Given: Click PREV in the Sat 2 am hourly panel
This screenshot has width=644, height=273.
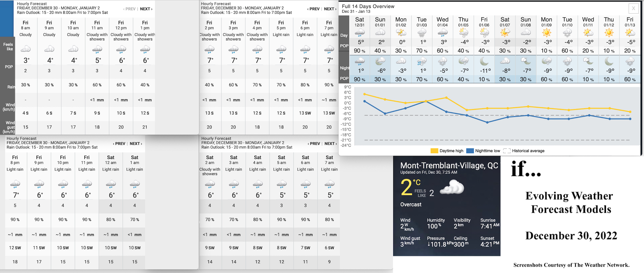Looking at the screenshot, I should point(314,144).
